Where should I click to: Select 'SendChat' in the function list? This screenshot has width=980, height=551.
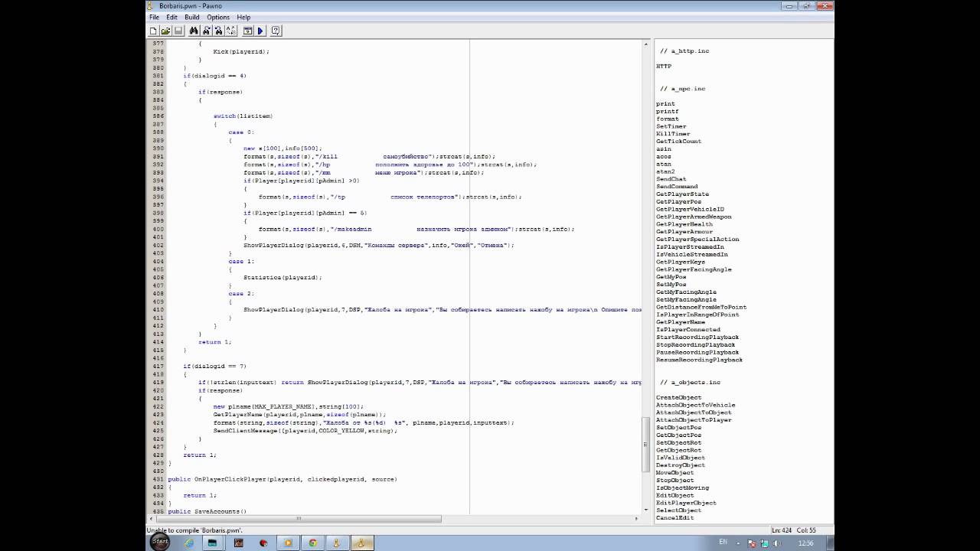pyautogui.click(x=671, y=179)
